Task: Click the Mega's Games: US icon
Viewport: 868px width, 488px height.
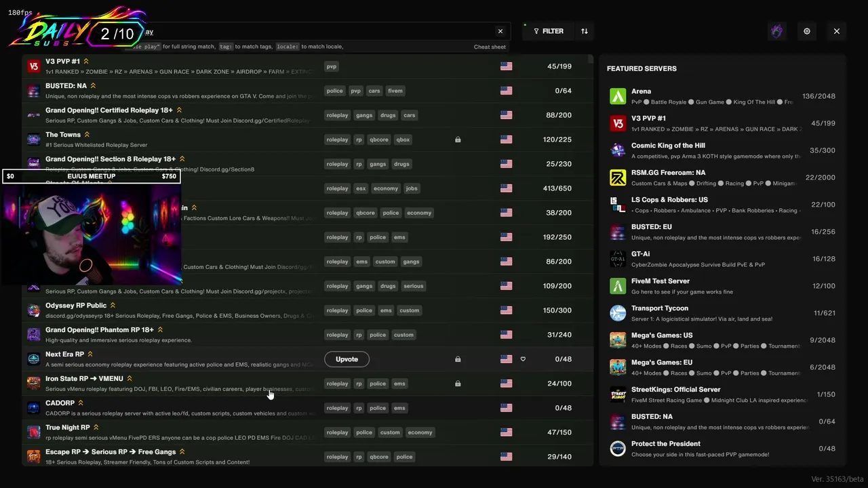Action: point(618,340)
